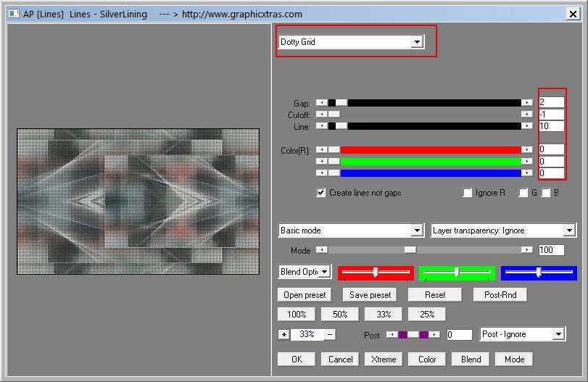Click the blue color slider left arrow
Viewport: 588px width, 382px height.
[x=321, y=173]
